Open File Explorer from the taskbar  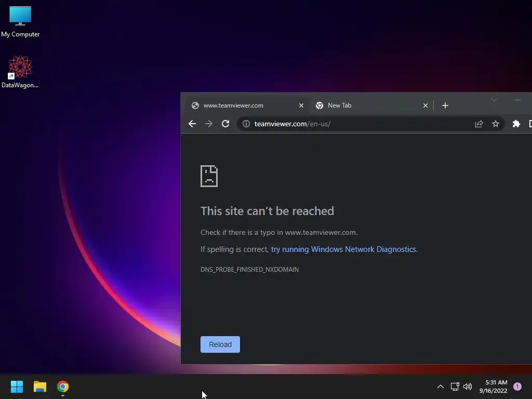click(39, 387)
